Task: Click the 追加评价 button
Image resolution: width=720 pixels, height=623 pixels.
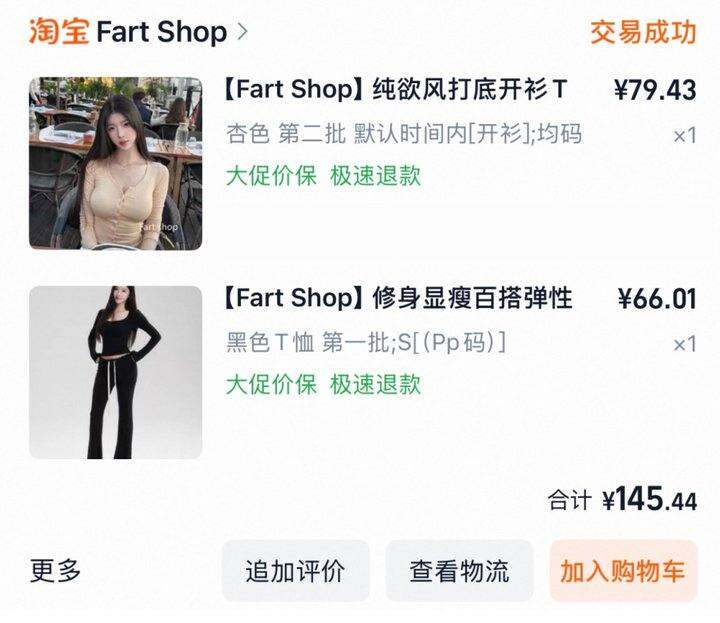Action: click(x=296, y=571)
